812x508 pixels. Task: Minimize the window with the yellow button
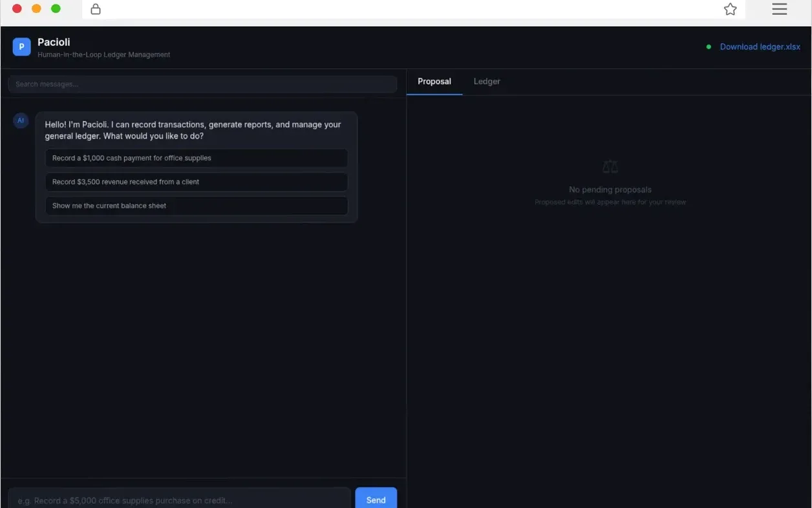point(37,8)
